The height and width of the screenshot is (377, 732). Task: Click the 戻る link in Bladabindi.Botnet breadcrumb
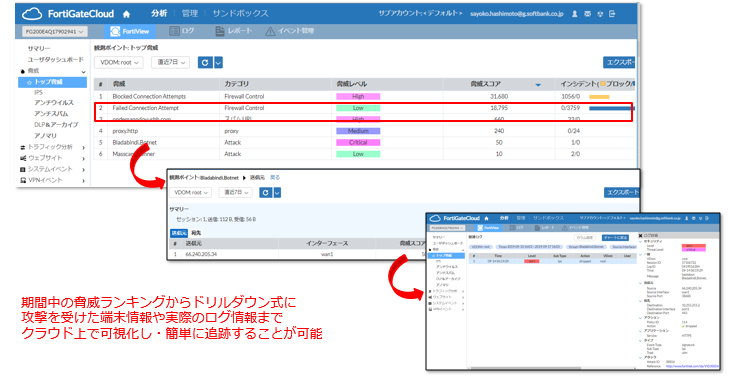275,177
